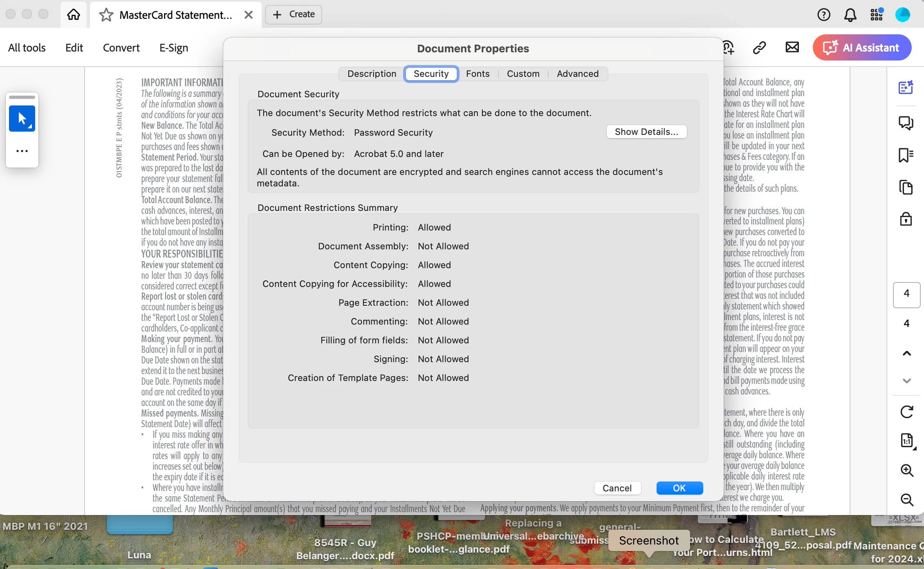924x569 pixels.
Task: Open the comments panel icon
Action: tap(906, 123)
